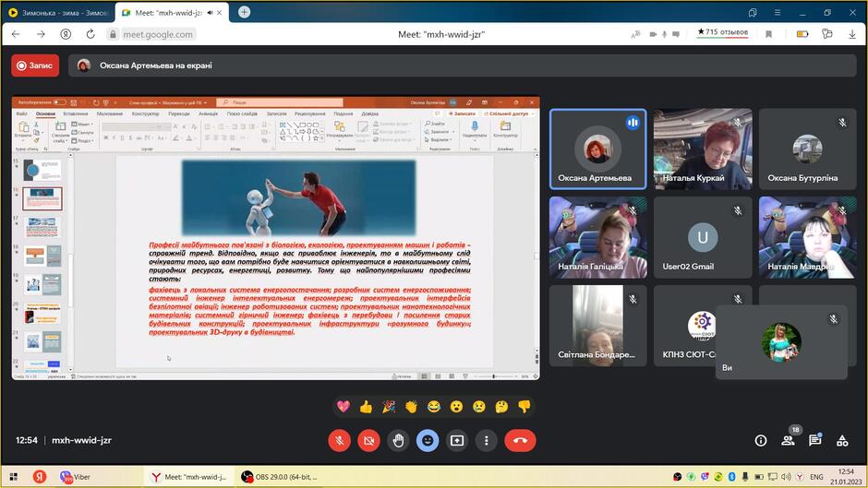Click the browser battery saver icon
The image size is (868, 488).
point(802,34)
